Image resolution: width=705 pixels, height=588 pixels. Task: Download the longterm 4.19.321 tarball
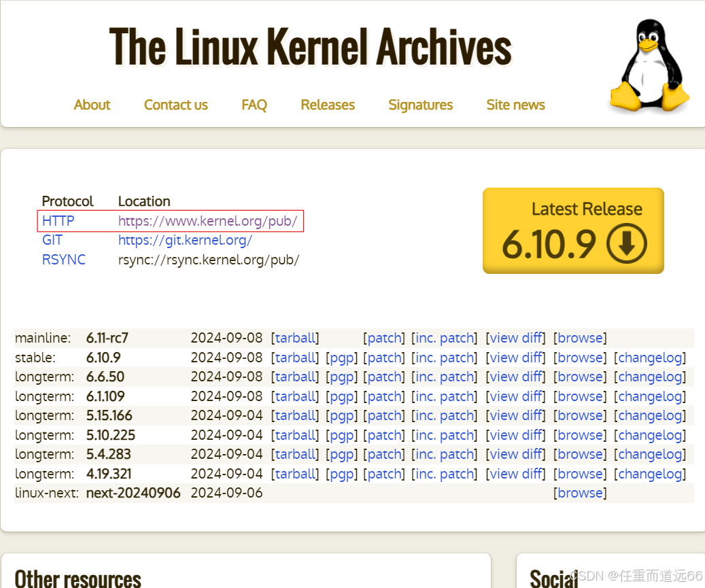295,474
